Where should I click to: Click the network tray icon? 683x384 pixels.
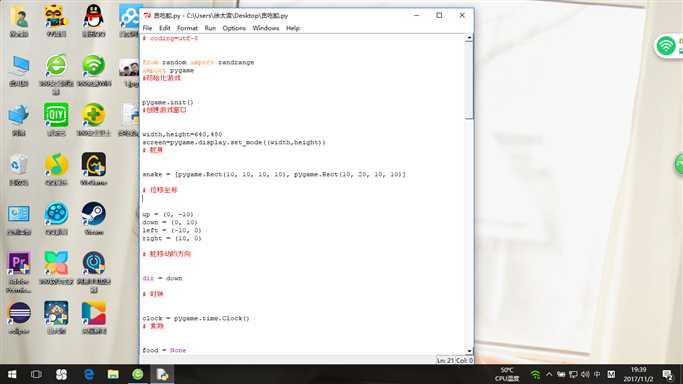click(x=573, y=374)
